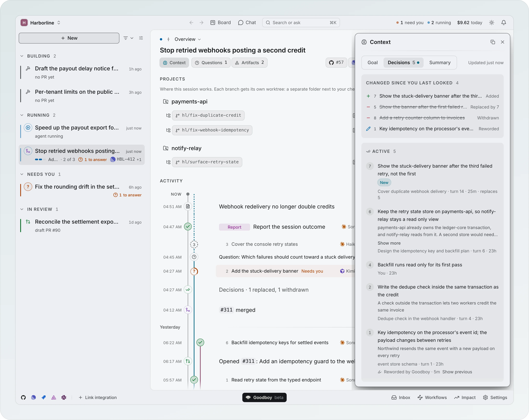
Task: Copy the Context panel contents icon
Action: pos(493,42)
